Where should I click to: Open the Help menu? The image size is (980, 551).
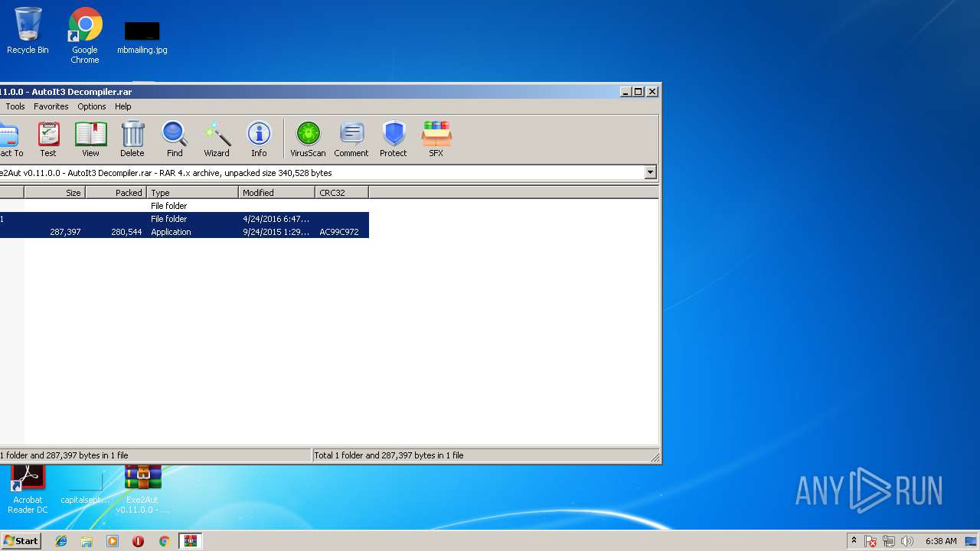pyautogui.click(x=123, y=106)
